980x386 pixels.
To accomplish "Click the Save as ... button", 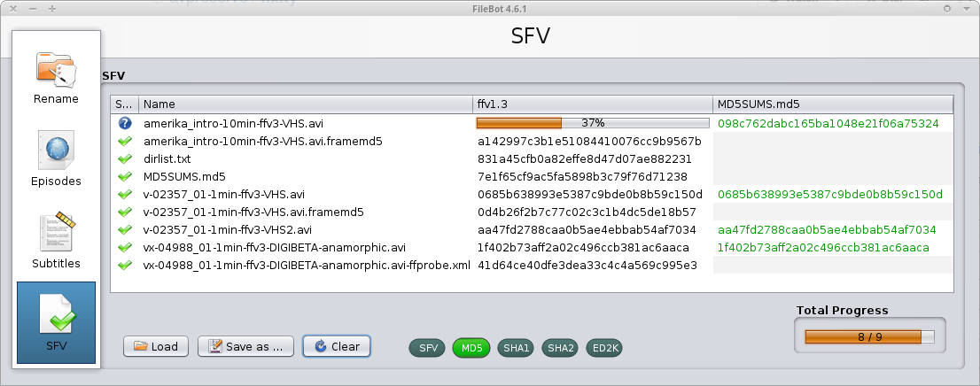I will 245,346.
